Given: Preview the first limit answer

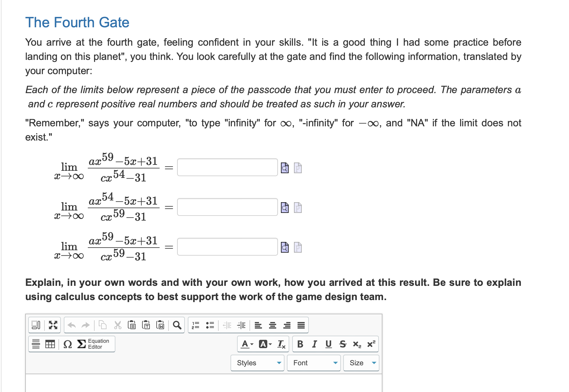Looking at the screenshot, I should tap(284, 168).
